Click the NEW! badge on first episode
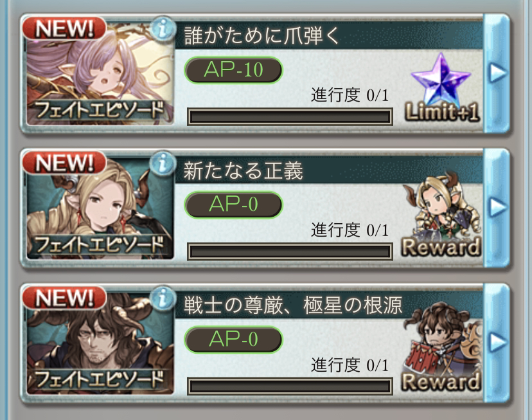Viewport: 532px width, 420px height. coord(64,28)
